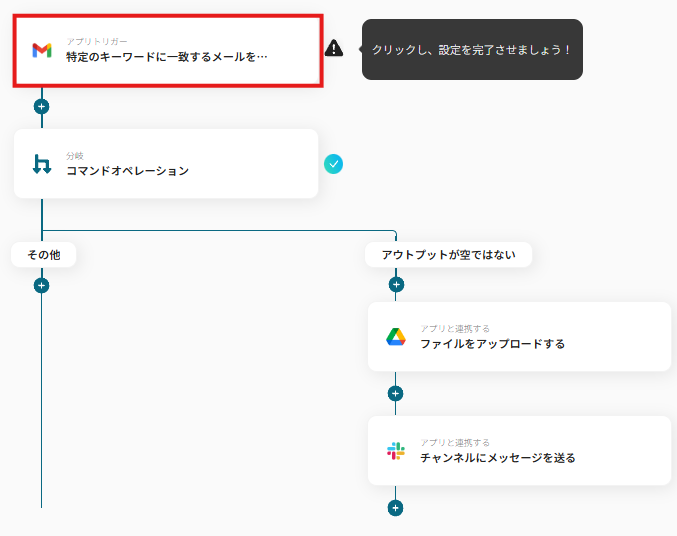Click the teal checkmark beside コマンドオペレーション
Viewport: 677px width, 536px height.
click(x=333, y=164)
